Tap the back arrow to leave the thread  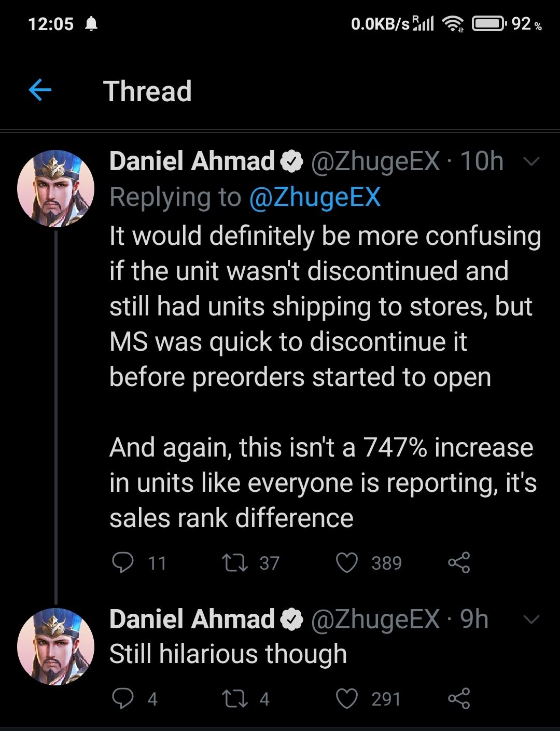click(40, 90)
